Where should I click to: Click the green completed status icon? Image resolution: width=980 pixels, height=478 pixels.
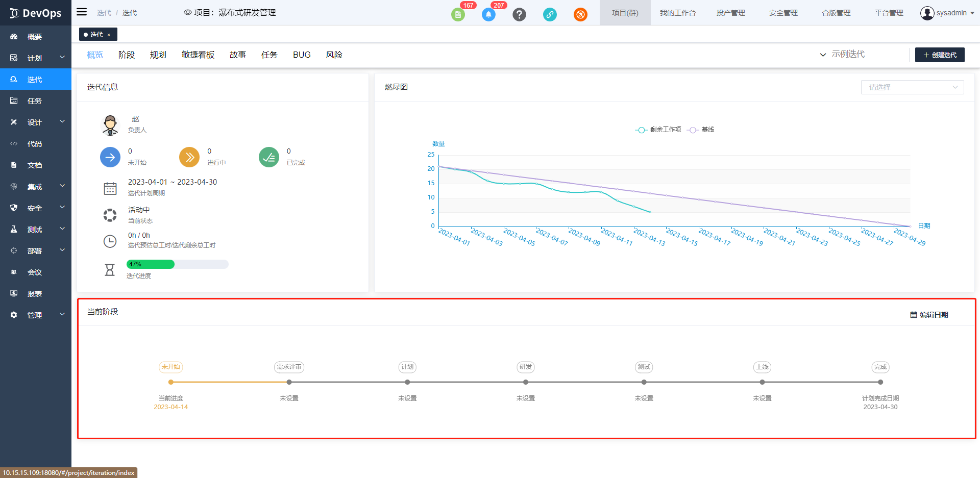tap(269, 157)
